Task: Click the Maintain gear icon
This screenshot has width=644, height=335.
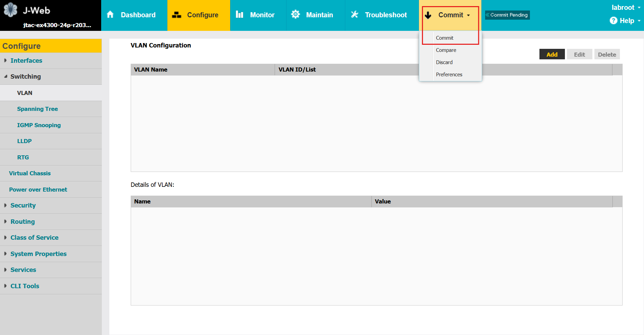Action: coord(295,15)
